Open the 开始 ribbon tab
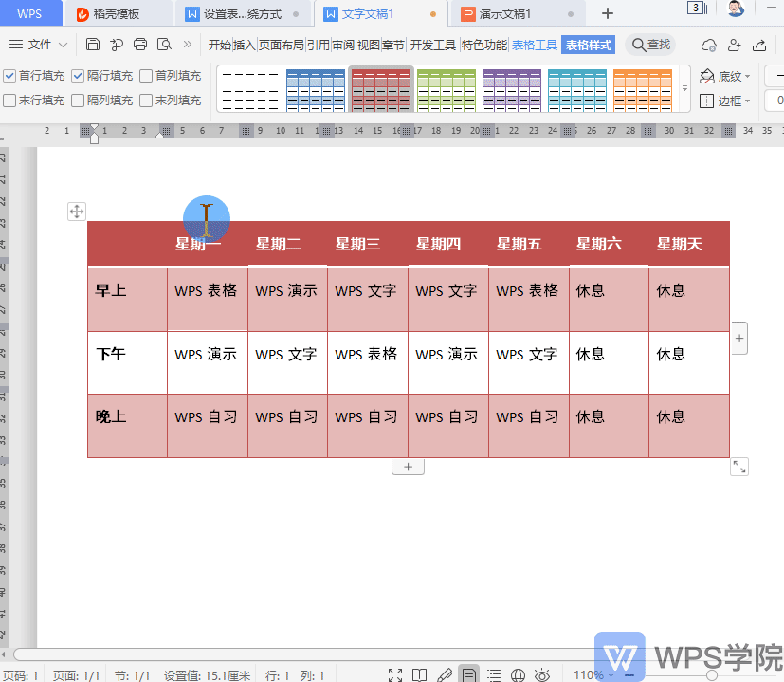784x682 pixels. coord(220,45)
